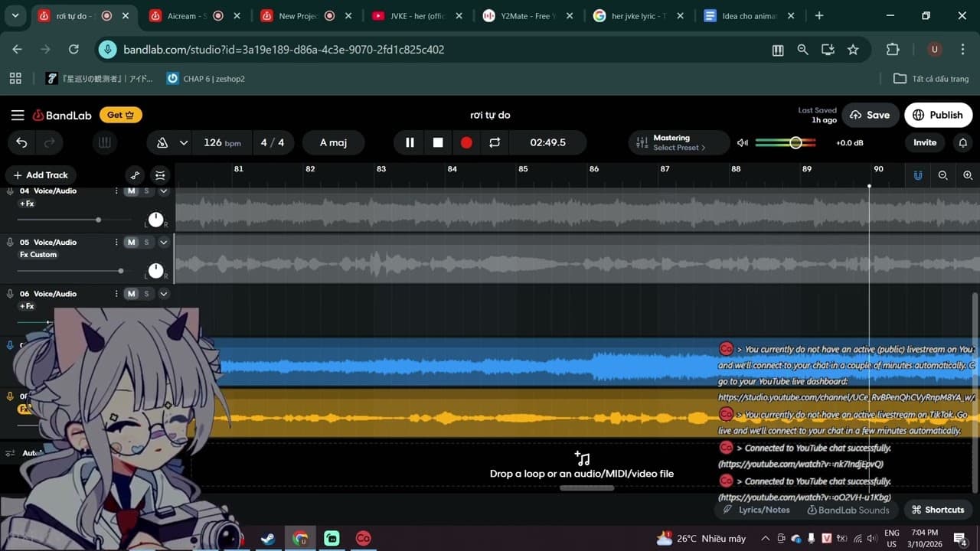Add a new track
The height and width of the screenshot is (551, 980).
(x=40, y=175)
